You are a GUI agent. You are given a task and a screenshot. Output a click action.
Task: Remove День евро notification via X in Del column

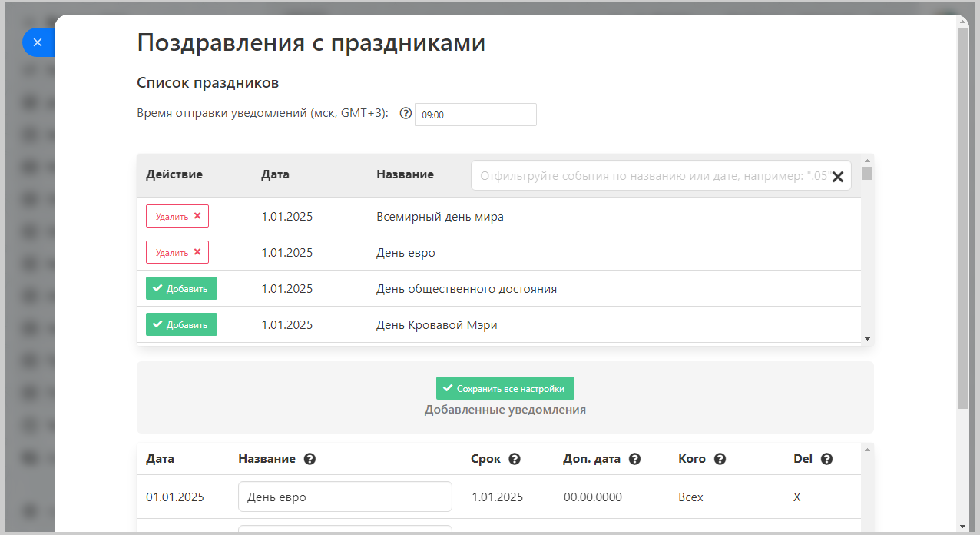[x=797, y=497]
